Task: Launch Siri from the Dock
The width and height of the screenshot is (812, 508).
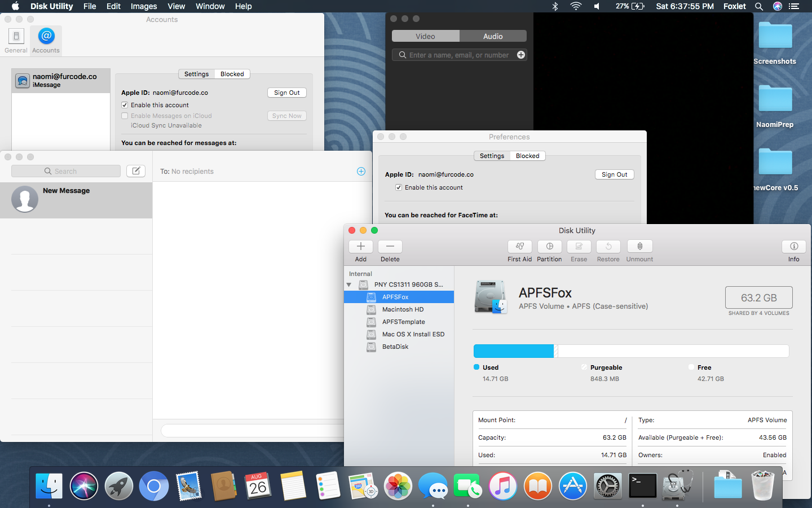Action: [x=84, y=486]
